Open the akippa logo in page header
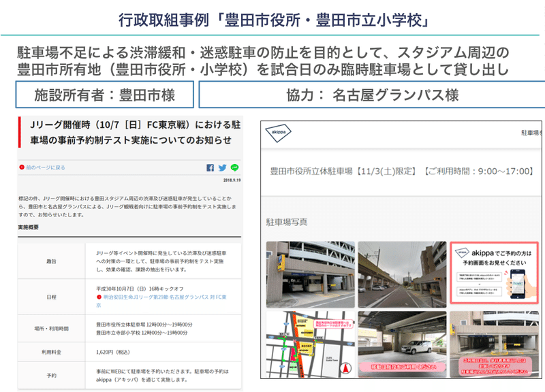Viewport: 545px width, 392px height. click(278, 133)
